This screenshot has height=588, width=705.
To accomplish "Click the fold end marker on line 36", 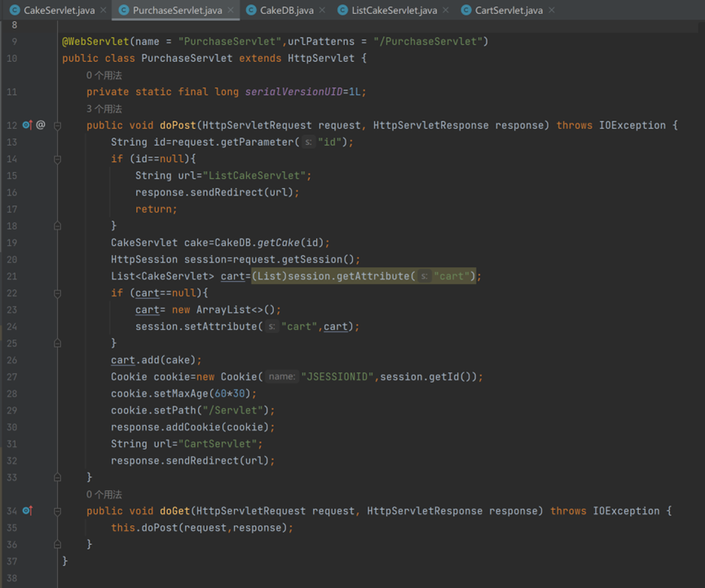I will [58, 545].
